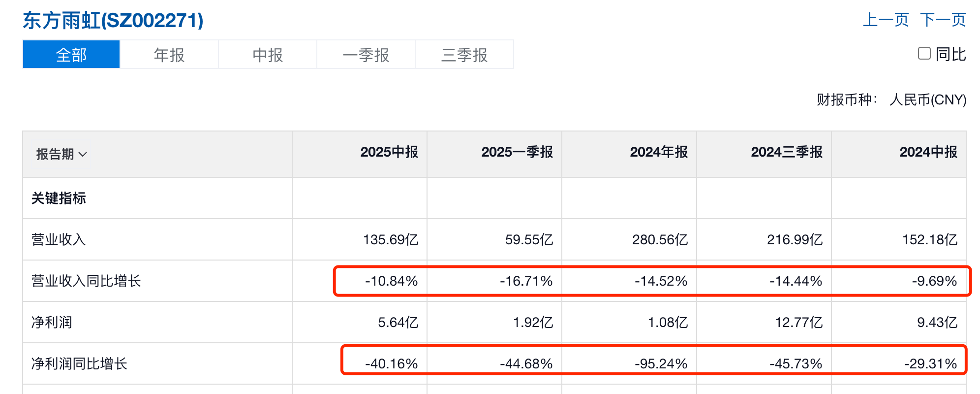Open the 三季报 tab
Screen dimensions: 980x394
[464, 55]
